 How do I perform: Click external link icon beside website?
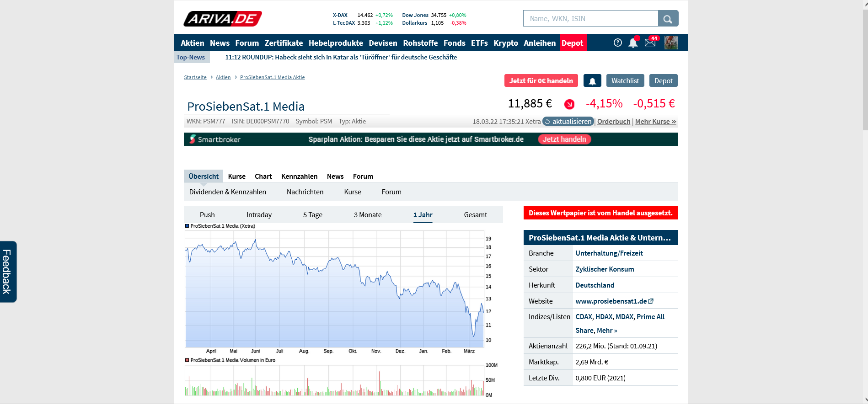click(x=651, y=301)
